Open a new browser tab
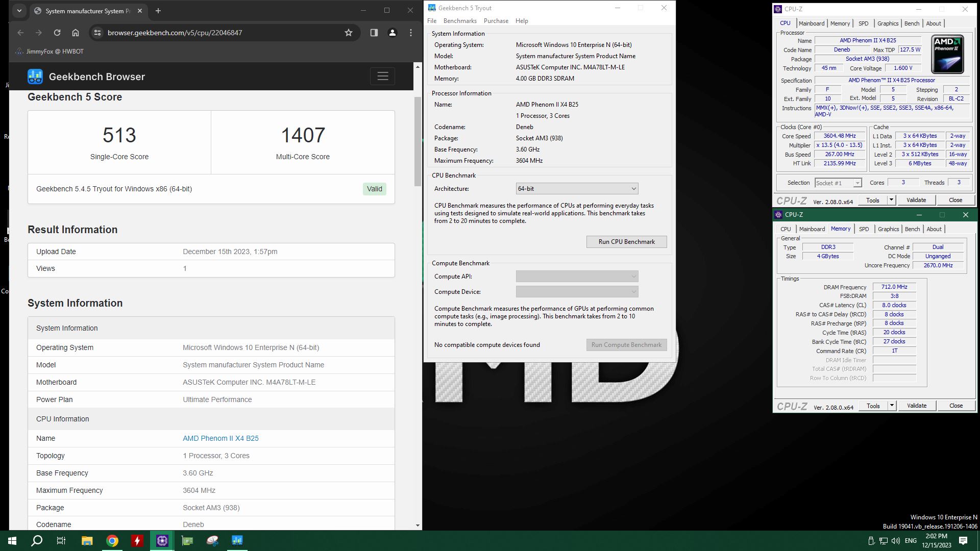 [158, 11]
